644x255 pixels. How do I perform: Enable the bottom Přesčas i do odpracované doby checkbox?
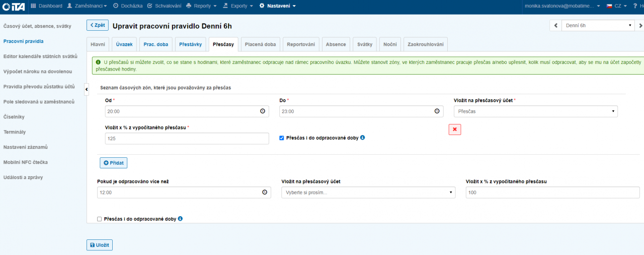click(x=99, y=219)
